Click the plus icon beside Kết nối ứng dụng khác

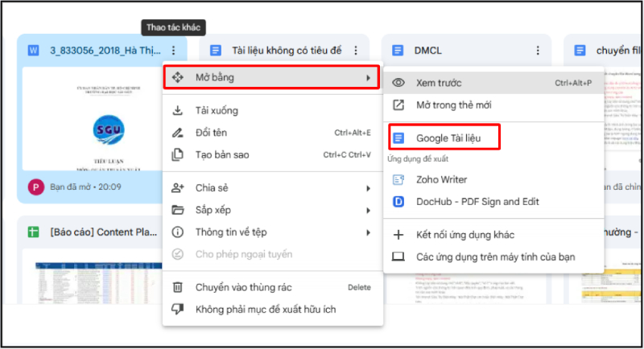coord(398,235)
